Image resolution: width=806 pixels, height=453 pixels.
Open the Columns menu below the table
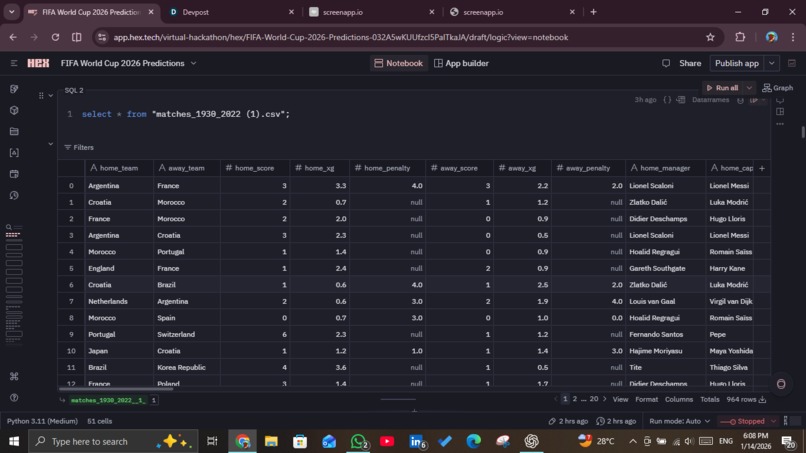679,400
